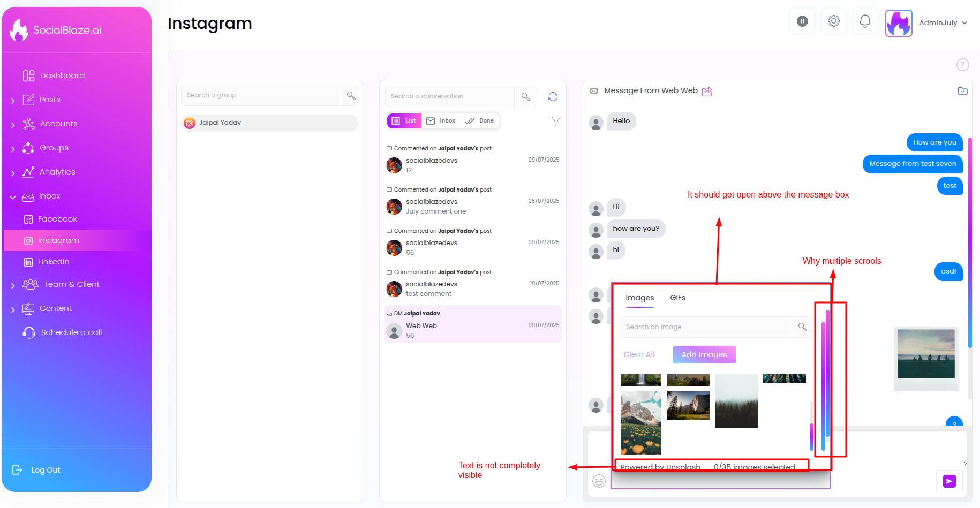
Task: Click the help question mark icon
Action: [962, 65]
